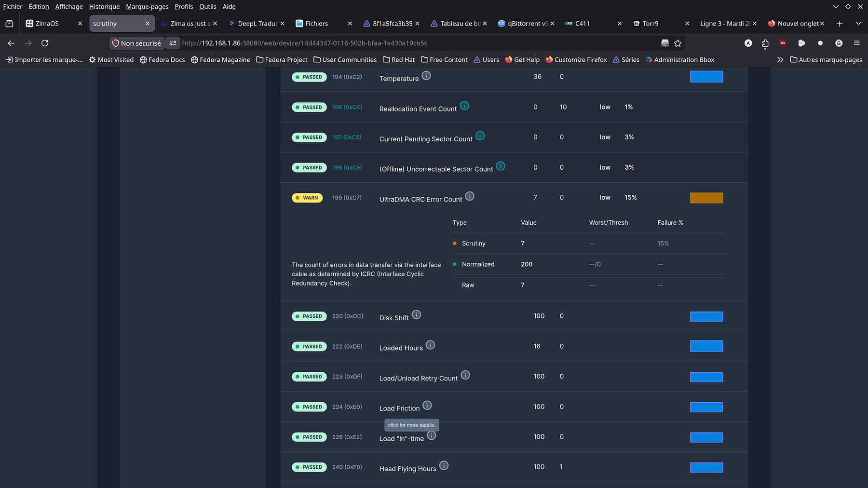Open the Historique menu
Image resolution: width=868 pixels, height=488 pixels.
[x=104, y=6]
